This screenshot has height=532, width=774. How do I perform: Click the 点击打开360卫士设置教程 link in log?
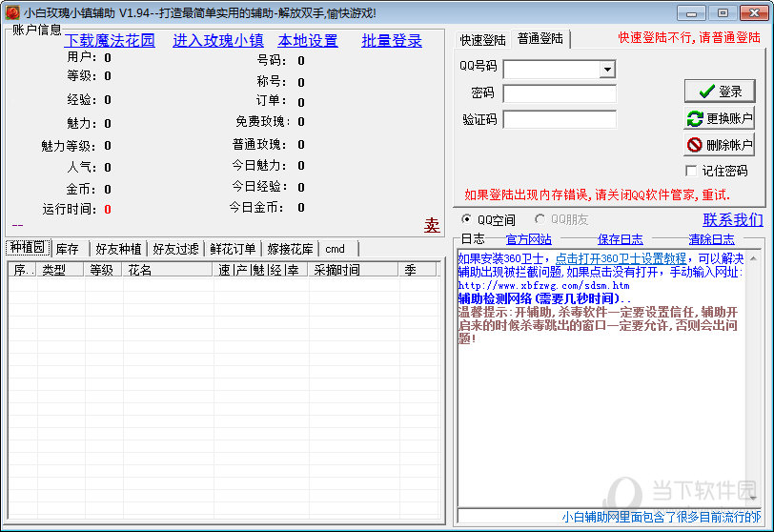click(621, 258)
